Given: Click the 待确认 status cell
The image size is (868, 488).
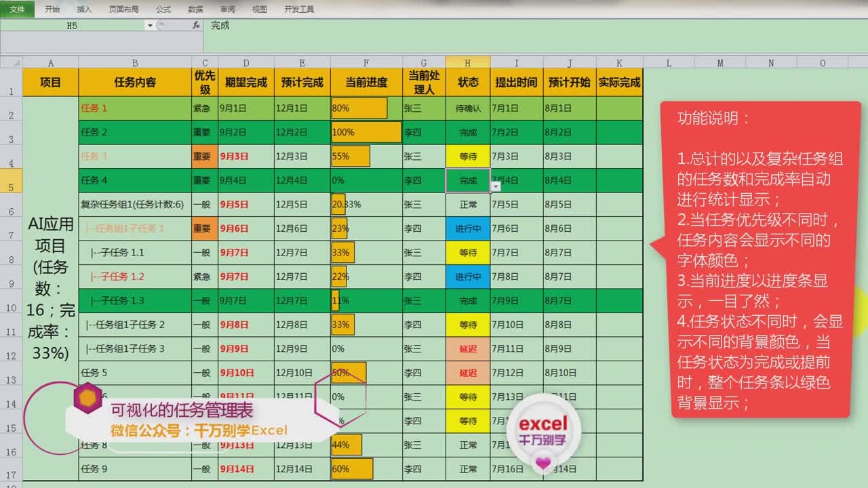Looking at the screenshot, I should pyautogui.click(x=468, y=108).
